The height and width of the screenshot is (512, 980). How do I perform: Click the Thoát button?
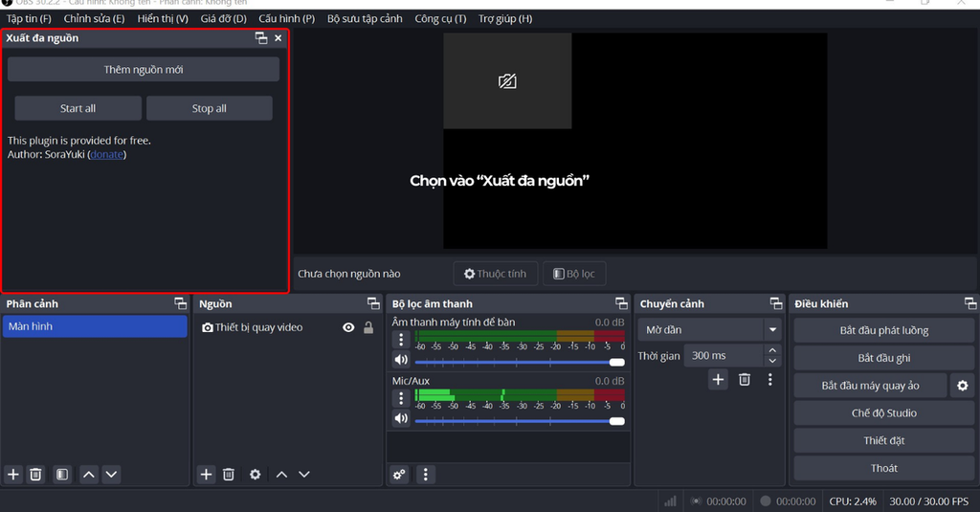click(x=883, y=468)
